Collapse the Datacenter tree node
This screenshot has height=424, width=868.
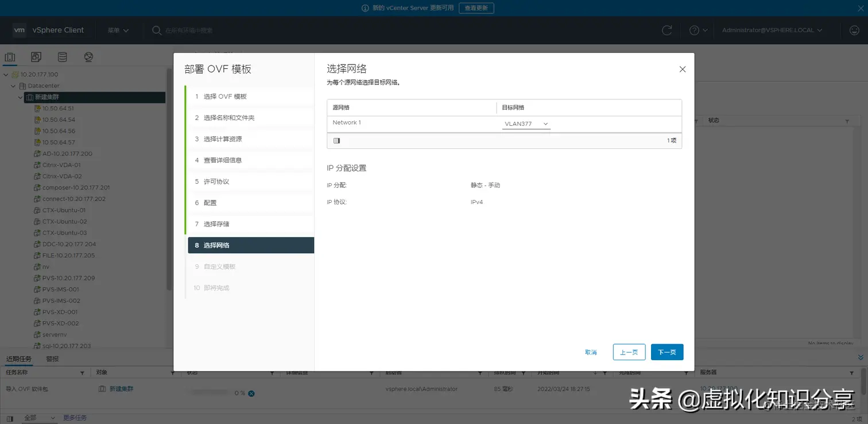pos(13,86)
